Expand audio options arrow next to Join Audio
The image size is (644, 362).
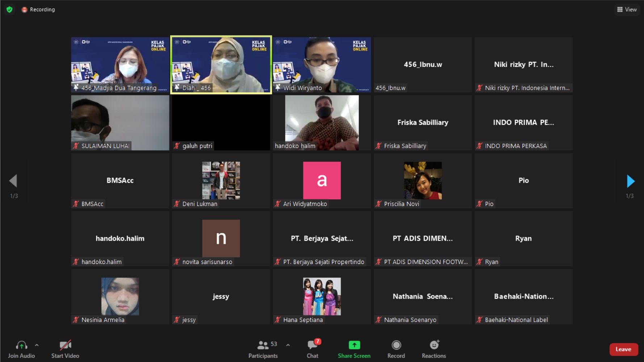37,345
